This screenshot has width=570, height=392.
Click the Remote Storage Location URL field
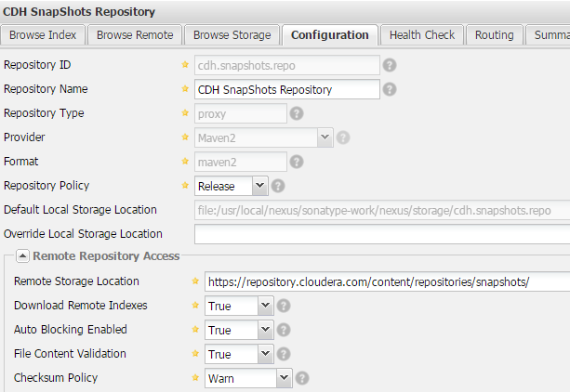pyautogui.click(x=387, y=281)
